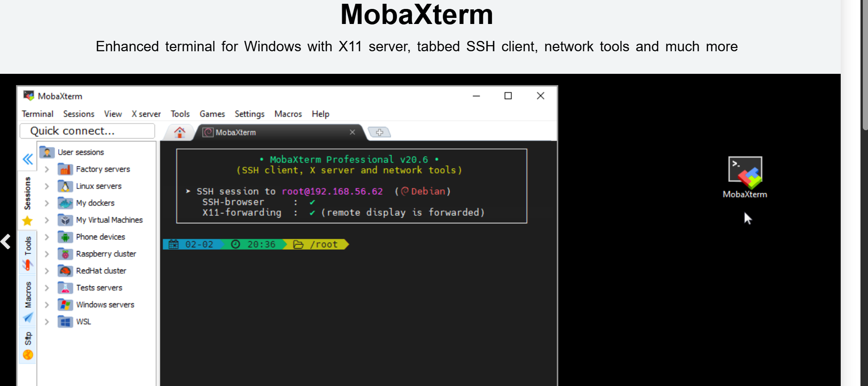Click the root@192.168.56.62 address text

(332, 191)
